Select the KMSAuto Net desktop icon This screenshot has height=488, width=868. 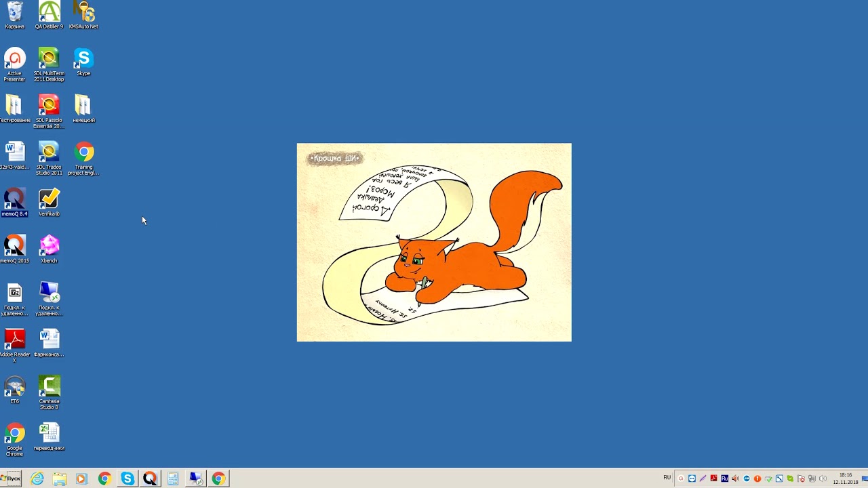[x=83, y=15]
